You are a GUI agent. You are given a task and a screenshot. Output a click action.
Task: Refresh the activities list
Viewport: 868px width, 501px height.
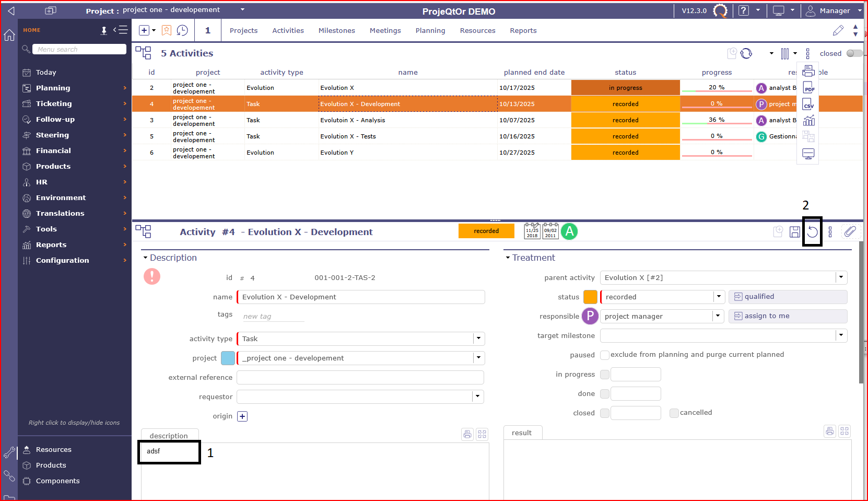point(746,53)
